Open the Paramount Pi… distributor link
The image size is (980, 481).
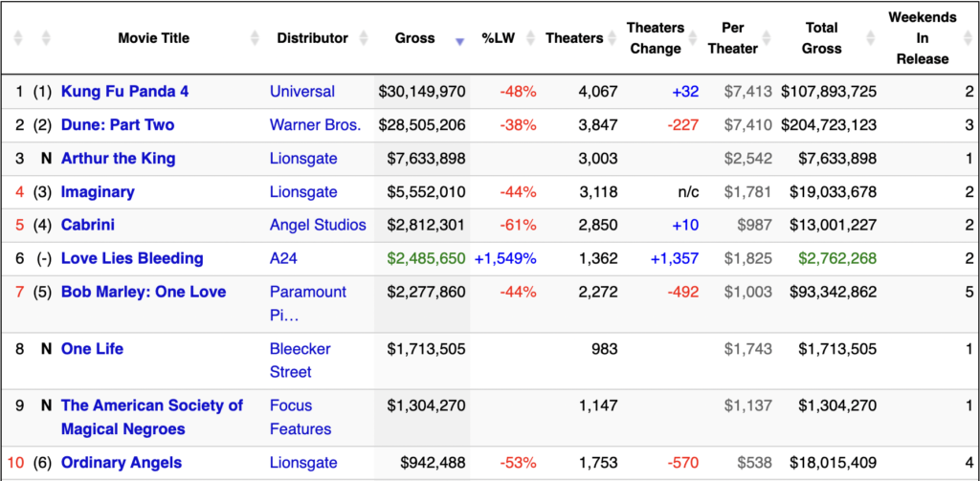[x=308, y=303]
